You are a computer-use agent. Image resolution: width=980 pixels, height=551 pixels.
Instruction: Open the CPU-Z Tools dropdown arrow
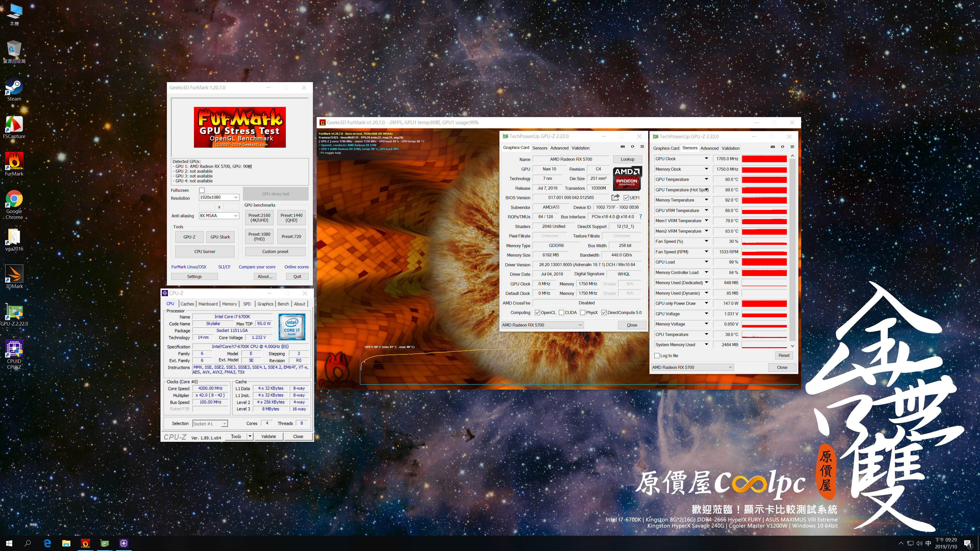[x=250, y=436]
